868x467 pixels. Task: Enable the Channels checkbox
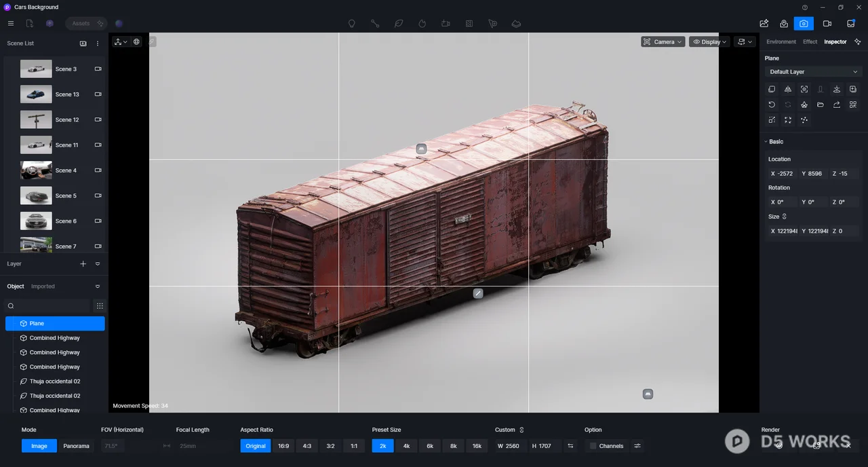point(593,446)
